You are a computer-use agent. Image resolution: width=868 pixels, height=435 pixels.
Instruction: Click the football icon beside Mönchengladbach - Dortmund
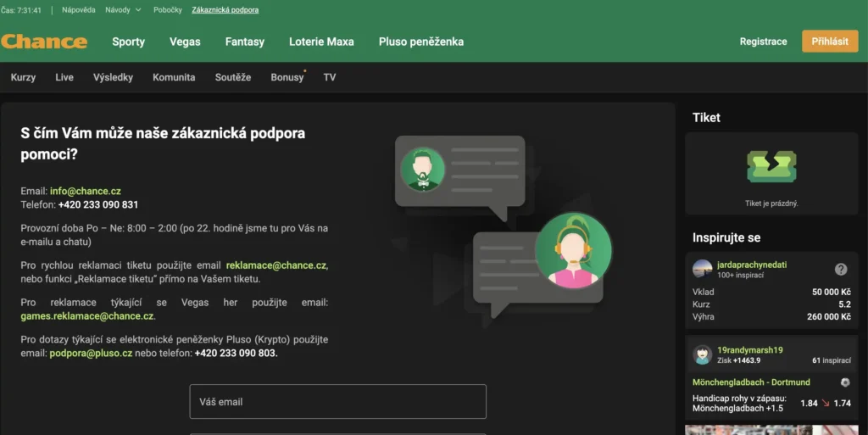[x=845, y=382]
